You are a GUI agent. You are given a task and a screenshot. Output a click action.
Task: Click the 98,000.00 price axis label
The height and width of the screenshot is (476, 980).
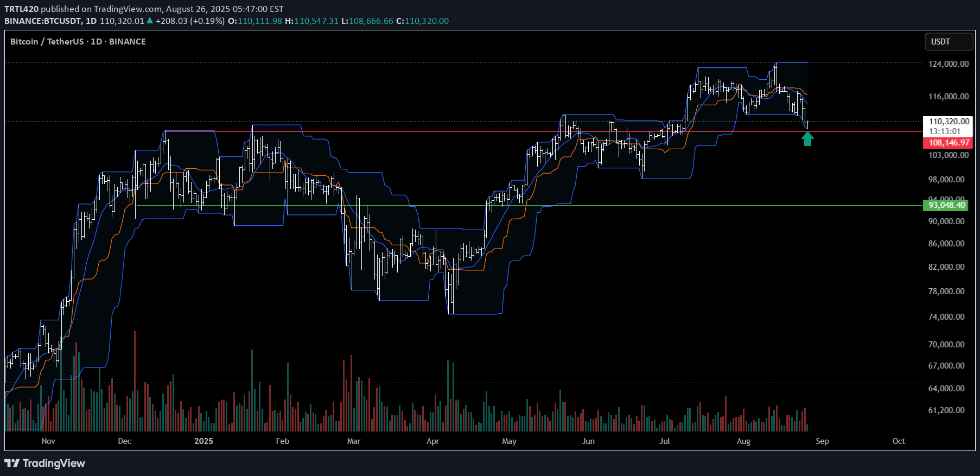tap(946, 180)
